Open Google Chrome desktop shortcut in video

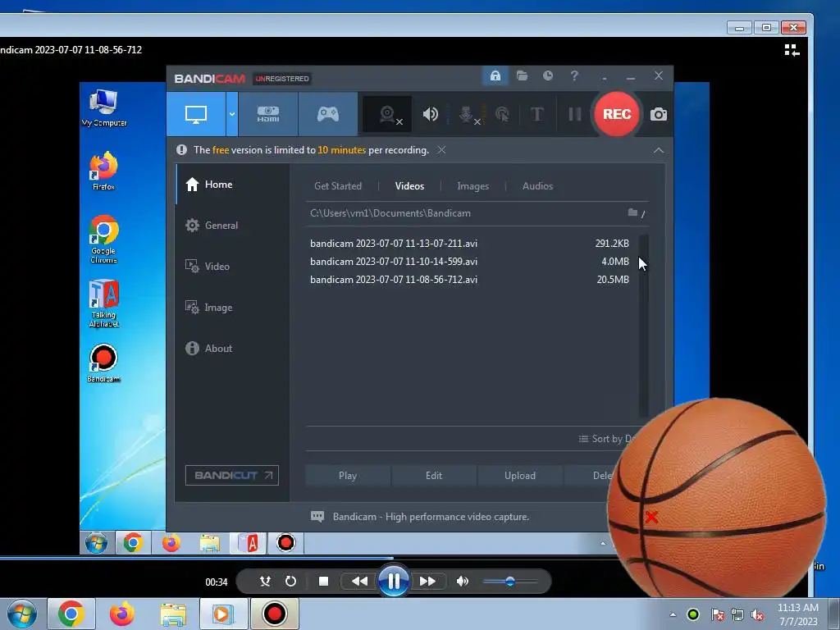(x=103, y=240)
